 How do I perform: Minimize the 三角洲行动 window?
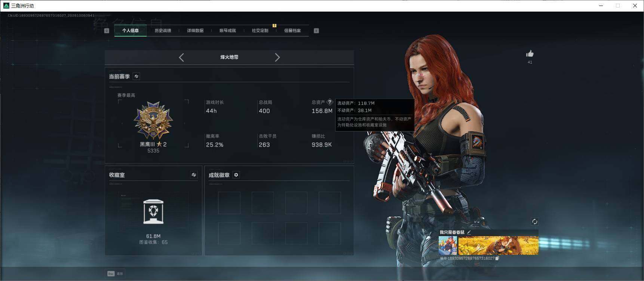[601, 6]
